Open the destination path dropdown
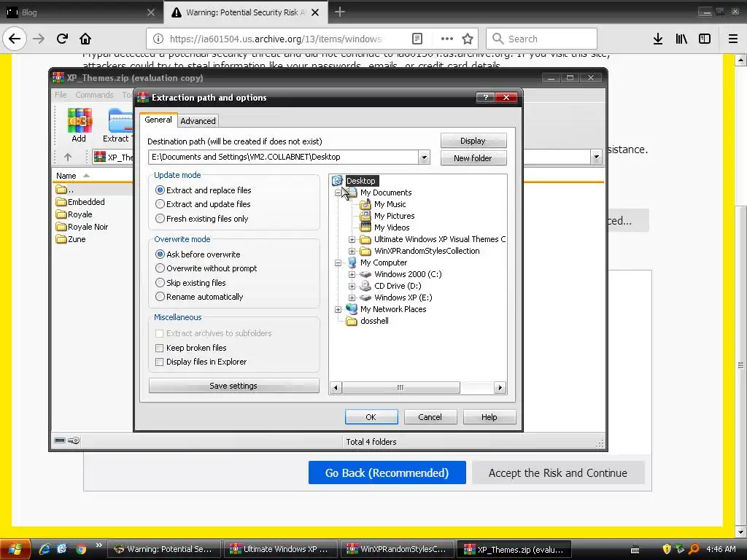The height and width of the screenshot is (560, 747). pyautogui.click(x=424, y=157)
